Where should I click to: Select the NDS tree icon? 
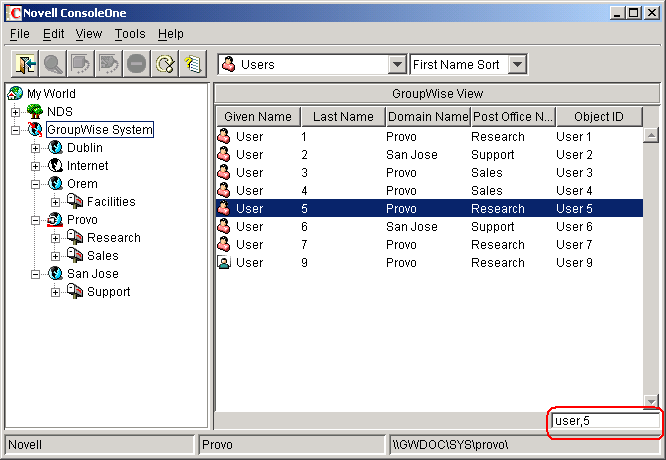click(x=35, y=111)
